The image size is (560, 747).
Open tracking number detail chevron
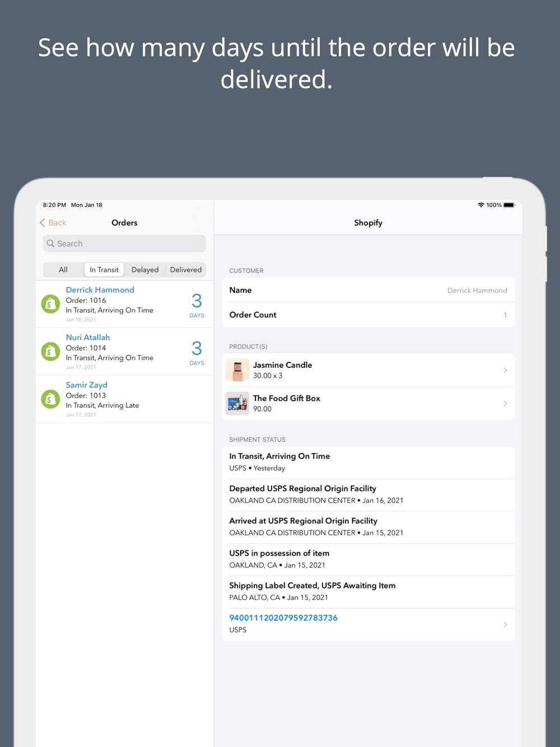tap(505, 624)
